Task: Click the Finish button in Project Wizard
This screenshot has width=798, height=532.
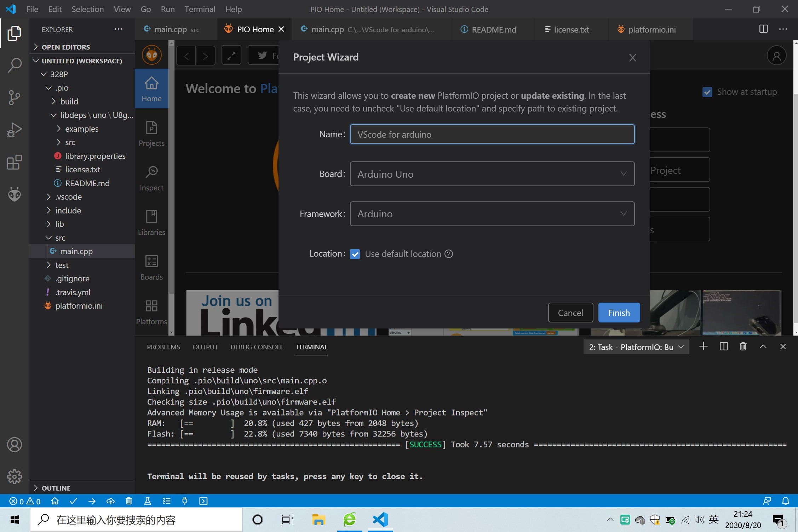Action: [619, 313]
